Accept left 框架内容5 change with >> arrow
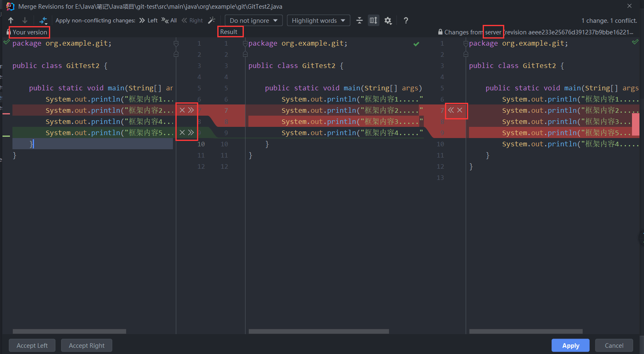 [x=191, y=132]
